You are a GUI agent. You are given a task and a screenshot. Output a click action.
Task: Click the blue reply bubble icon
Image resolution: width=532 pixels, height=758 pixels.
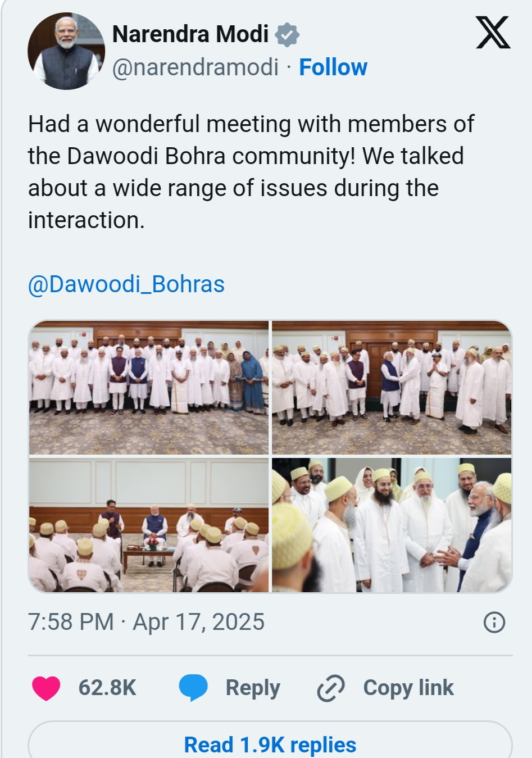click(193, 688)
